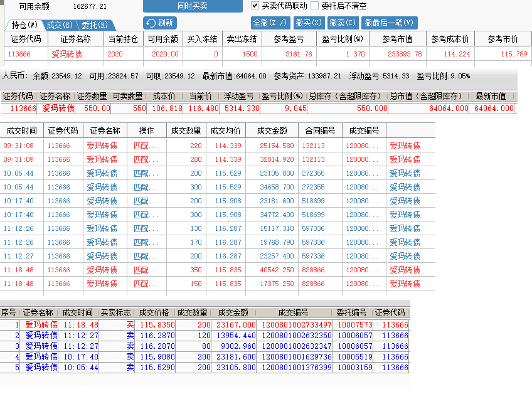Switch to the 持仓(W) tab

pyautogui.click(x=24, y=25)
